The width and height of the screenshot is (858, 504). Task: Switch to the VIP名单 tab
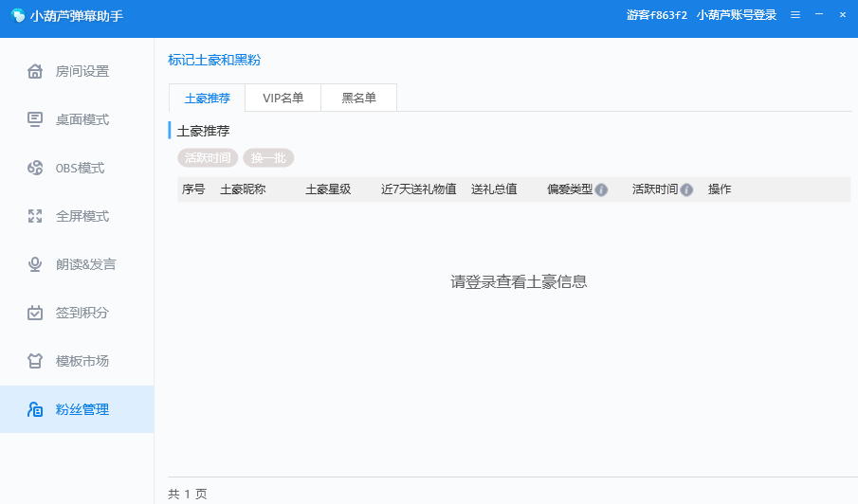pos(283,98)
